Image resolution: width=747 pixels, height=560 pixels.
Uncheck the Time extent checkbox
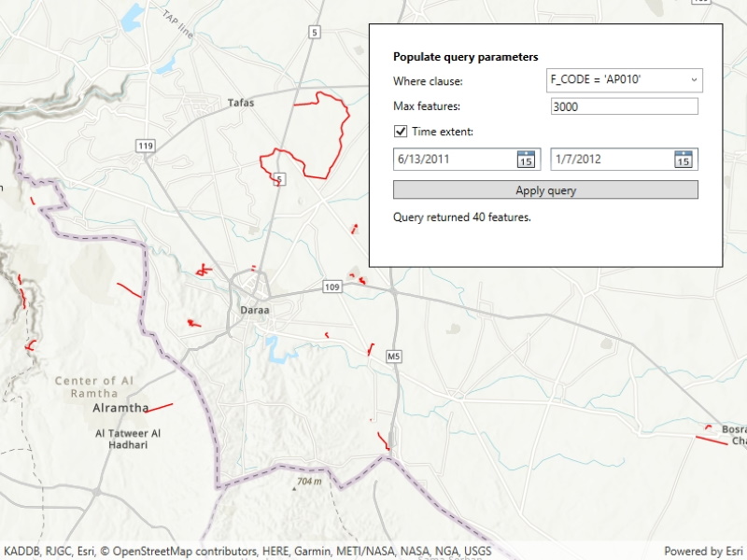(x=401, y=132)
